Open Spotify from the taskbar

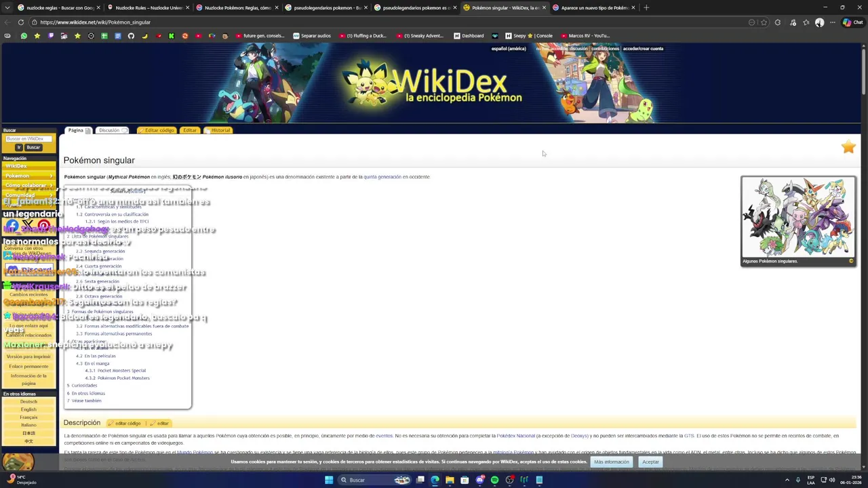click(494, 480)
